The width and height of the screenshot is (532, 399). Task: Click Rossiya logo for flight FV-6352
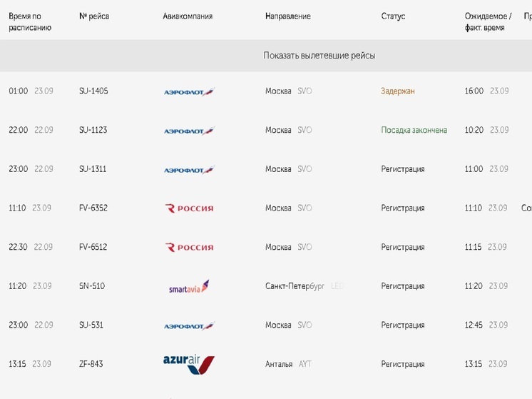(189, 208)
